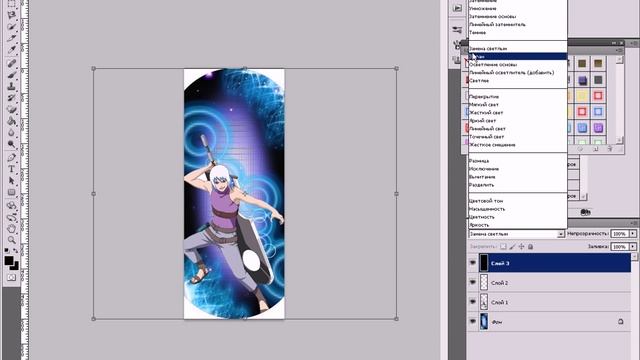Choose Осветление основы blend mode
Image resolution: width=640 pixels, height=360 pixels.
518,64
